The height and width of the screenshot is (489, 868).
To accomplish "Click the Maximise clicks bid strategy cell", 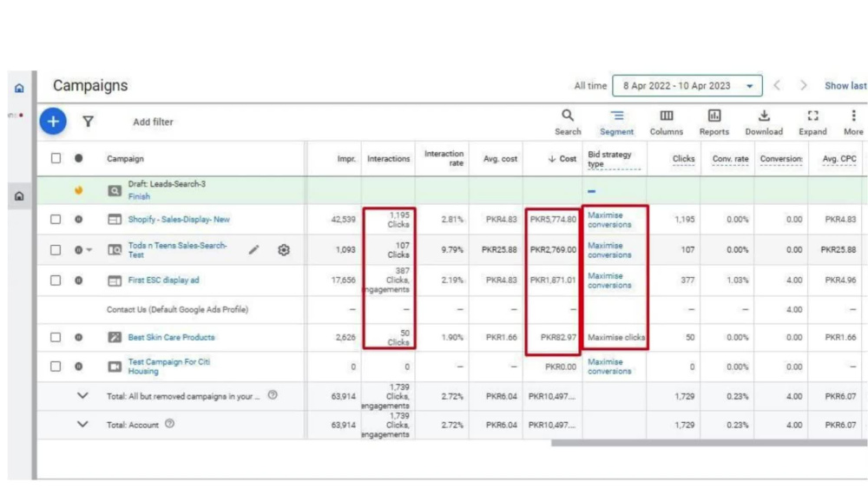I will pyautogui.click(x=616, y=337).
